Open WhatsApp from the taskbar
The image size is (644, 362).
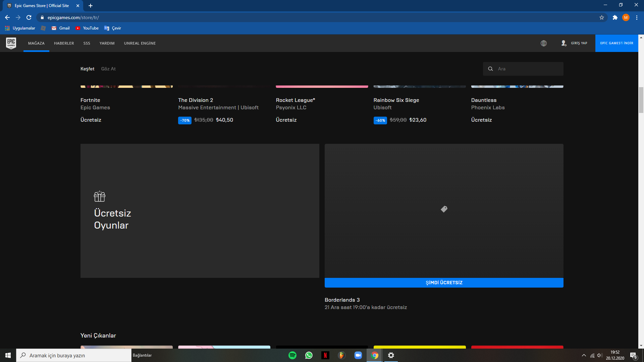(x=309, y=355)
